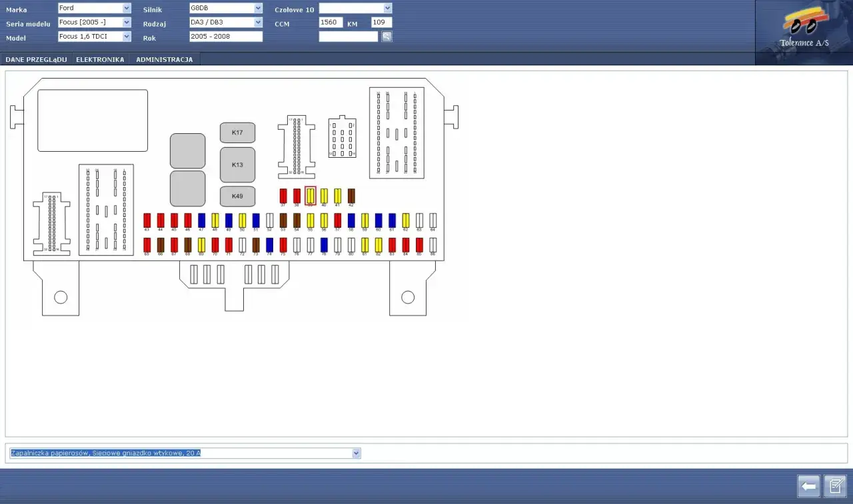Expand the fuse description dropdown at the bottom

point(357,453)
